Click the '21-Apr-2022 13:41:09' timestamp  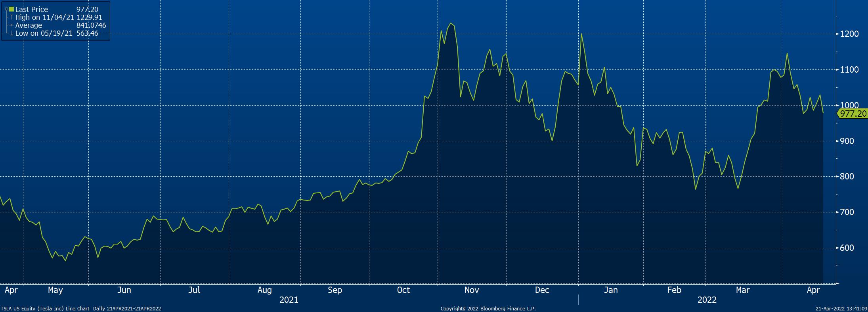(x=841, y=309)
